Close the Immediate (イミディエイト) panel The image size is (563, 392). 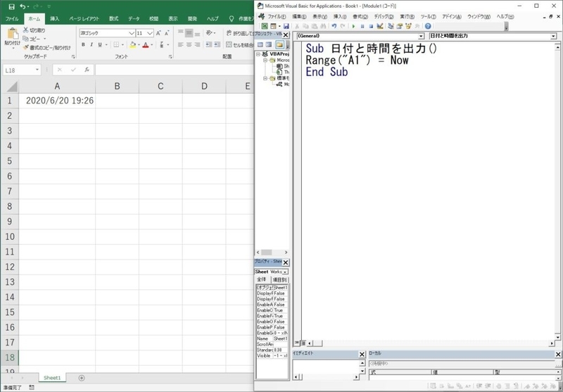coord(362,354)
